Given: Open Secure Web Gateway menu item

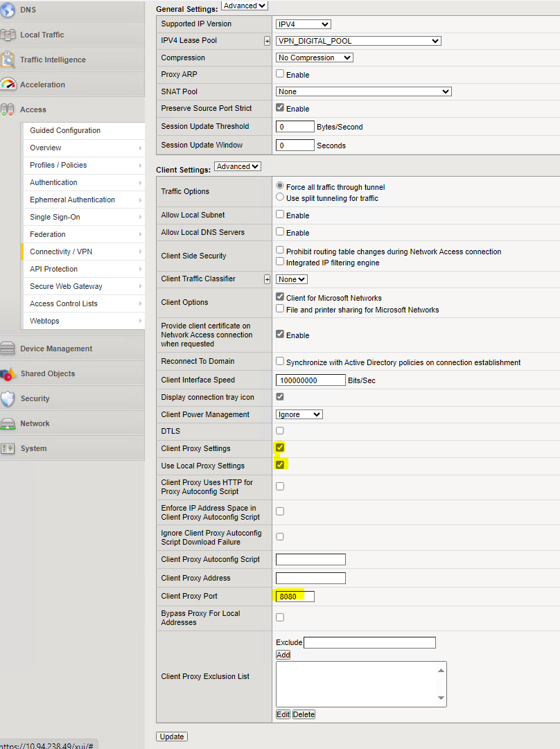Looking at the screenshot, I should pos(84,286).
